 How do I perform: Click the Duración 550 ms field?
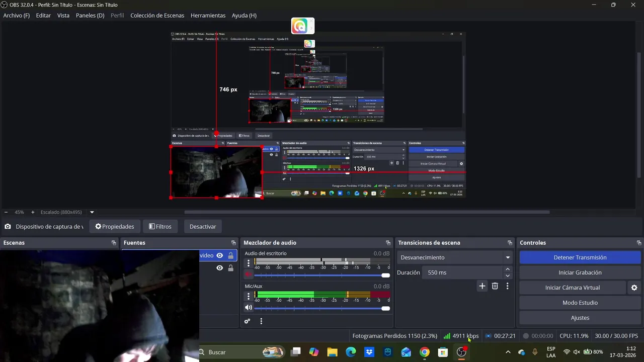click(x=462, y=273)
